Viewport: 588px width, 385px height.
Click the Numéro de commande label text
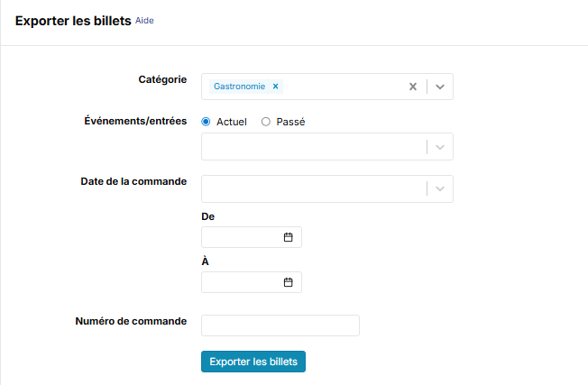coord(131,320)
